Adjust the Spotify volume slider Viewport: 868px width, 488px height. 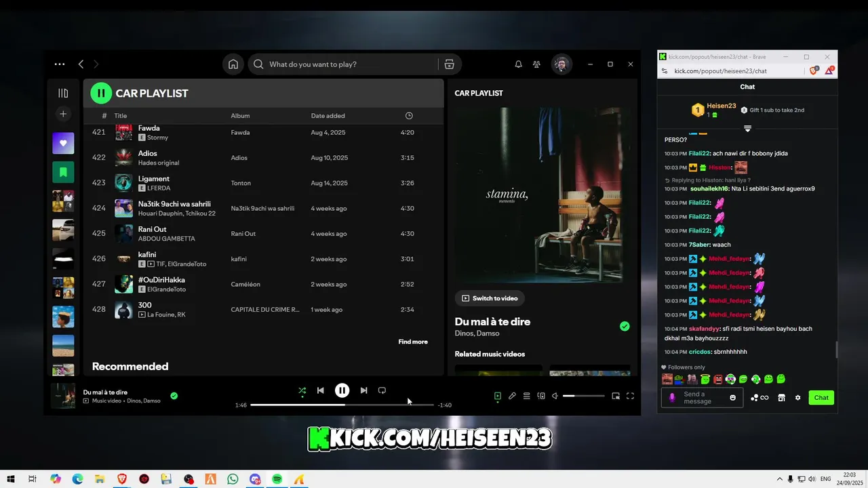tap(583, 396)
